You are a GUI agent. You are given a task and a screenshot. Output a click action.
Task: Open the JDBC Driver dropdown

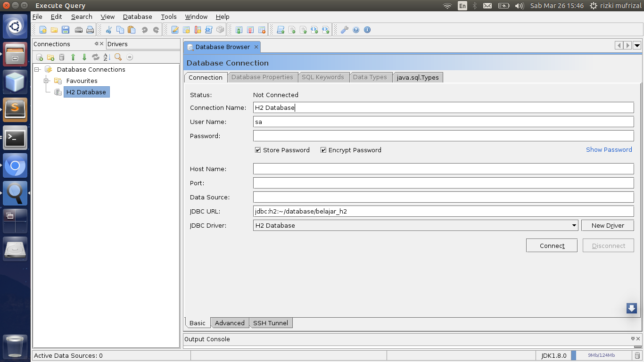[574, 225]
